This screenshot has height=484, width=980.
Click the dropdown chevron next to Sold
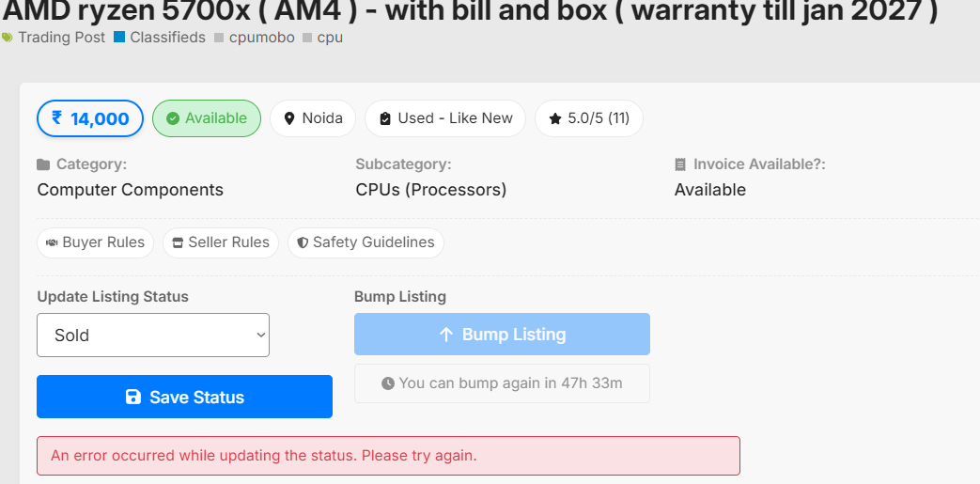click(x=260, y=335)
